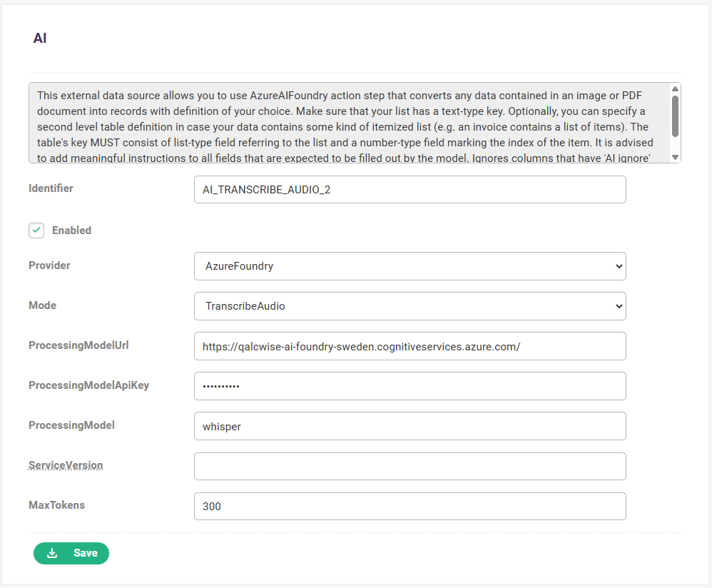The height and width of the screenshot is (588, 712).
Task: Click the download icon on the Save button
Action: 52,553
